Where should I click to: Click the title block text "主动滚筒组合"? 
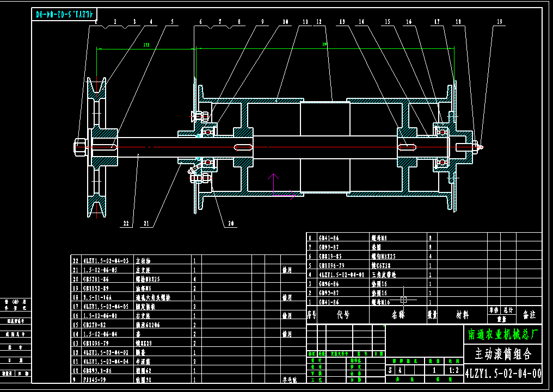coord(503,353)
